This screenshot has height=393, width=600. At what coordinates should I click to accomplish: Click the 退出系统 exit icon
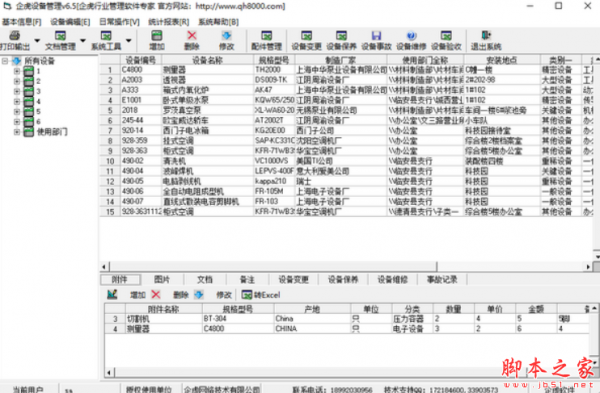[486, 36]
